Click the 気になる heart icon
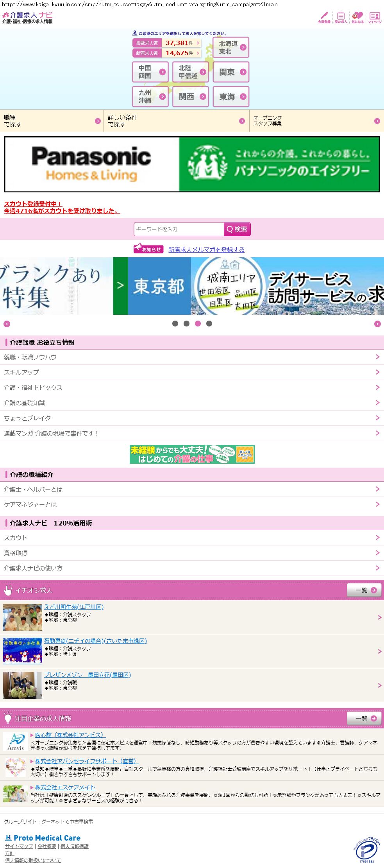 357,17
